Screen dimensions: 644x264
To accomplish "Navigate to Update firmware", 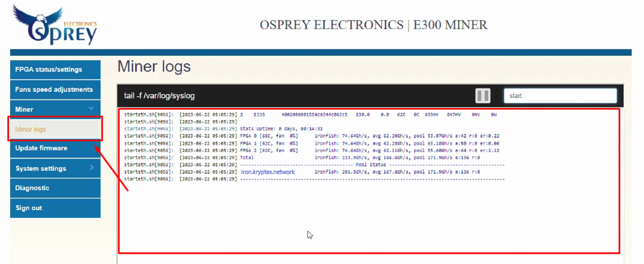I will [x=41, y=148].
